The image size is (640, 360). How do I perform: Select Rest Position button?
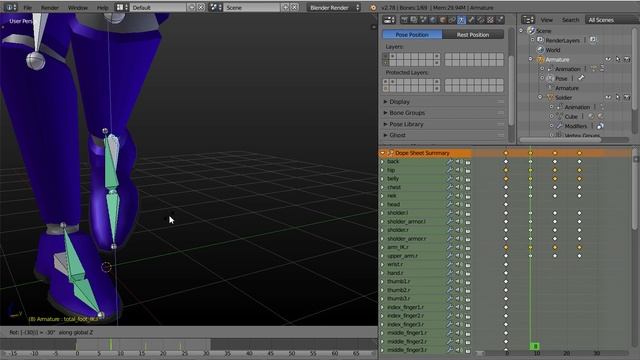pos(473,35)
